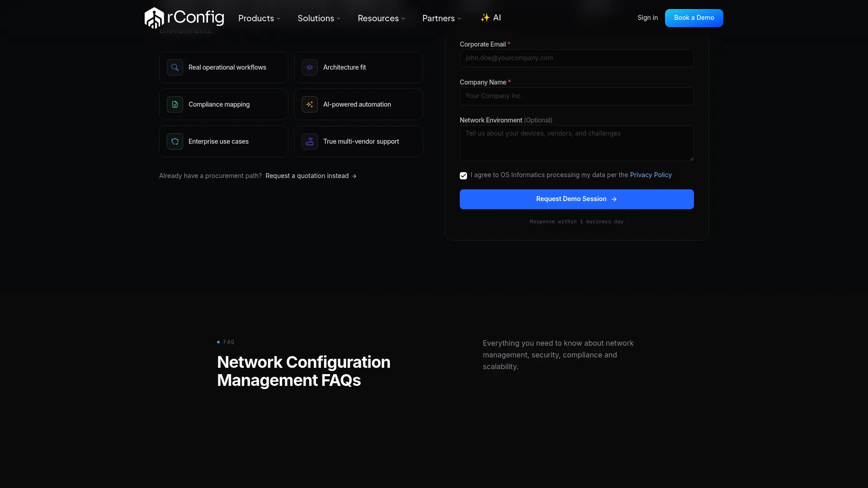This screenshot has height=488, width=868.
Task: Focus the Corporate Email input field
Action: click(577, 58)
